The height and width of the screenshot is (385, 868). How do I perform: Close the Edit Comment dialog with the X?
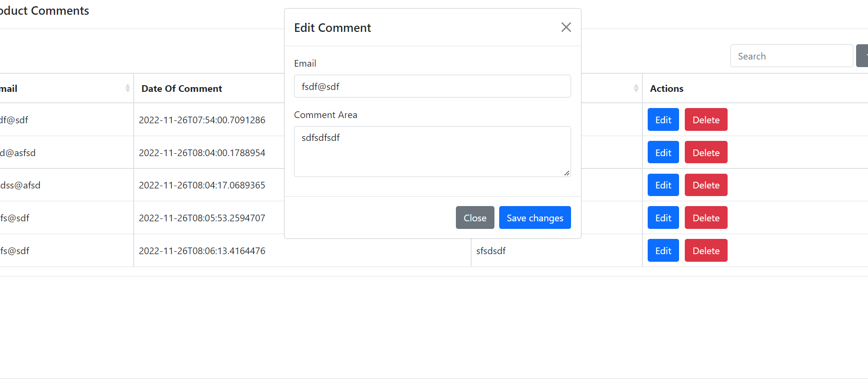pyautogui.click(x=566, y=27)
